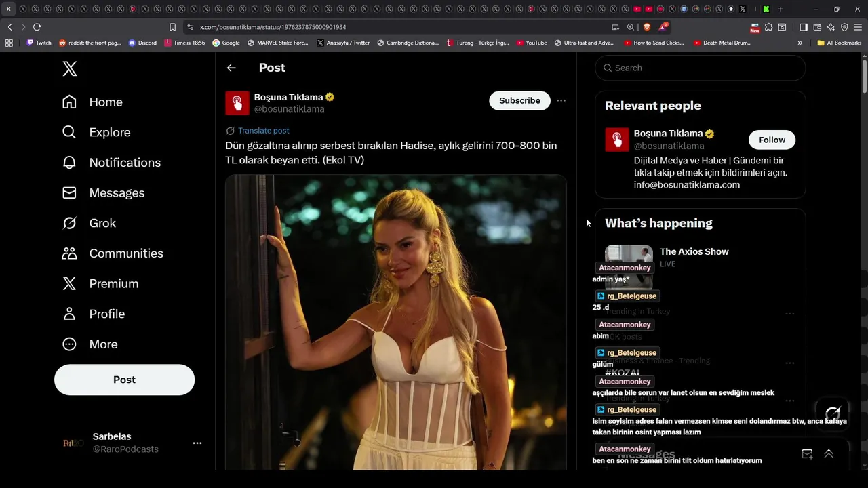Open the Twitch bookmark
The image size is (868, 488).
coord(39,43)
